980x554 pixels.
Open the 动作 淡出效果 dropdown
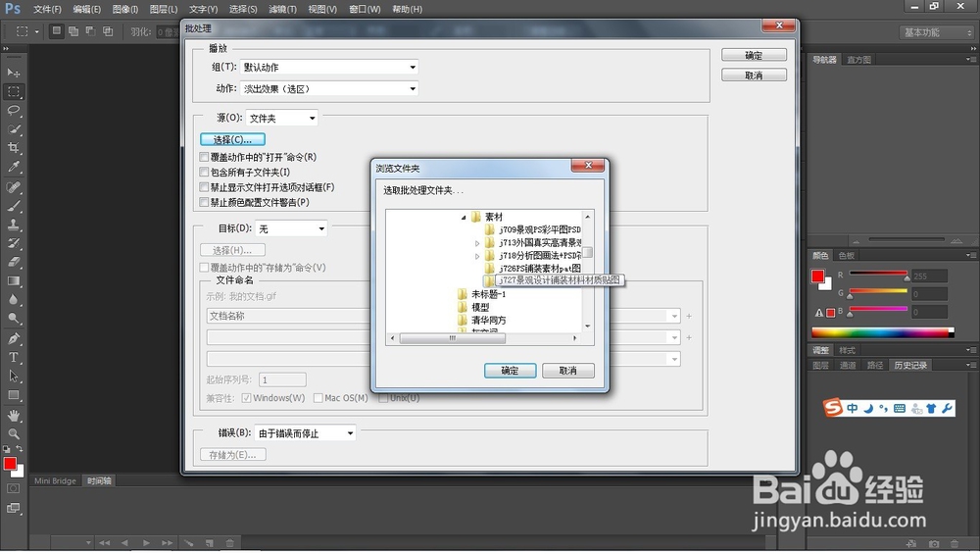click(x=329, y=89)
